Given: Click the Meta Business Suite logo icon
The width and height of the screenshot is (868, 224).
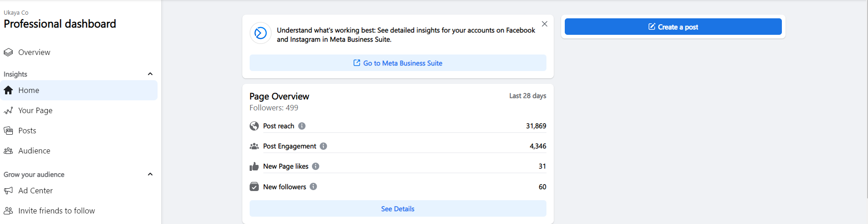Looking at the screenshot, I should (261, 33).
